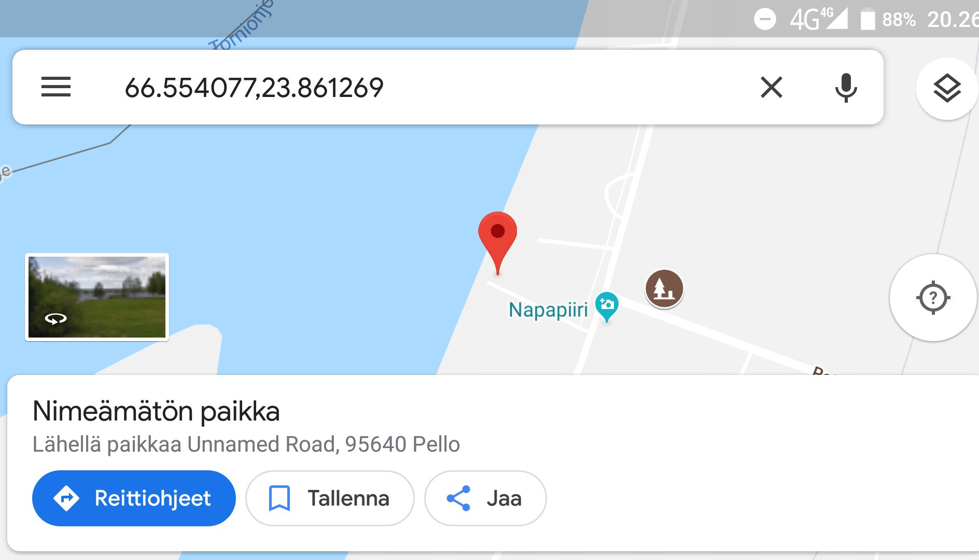Open address Lähellä paikkaa Unnamed Road details
The image size is (979, 560).
click(x=246, y=444)
